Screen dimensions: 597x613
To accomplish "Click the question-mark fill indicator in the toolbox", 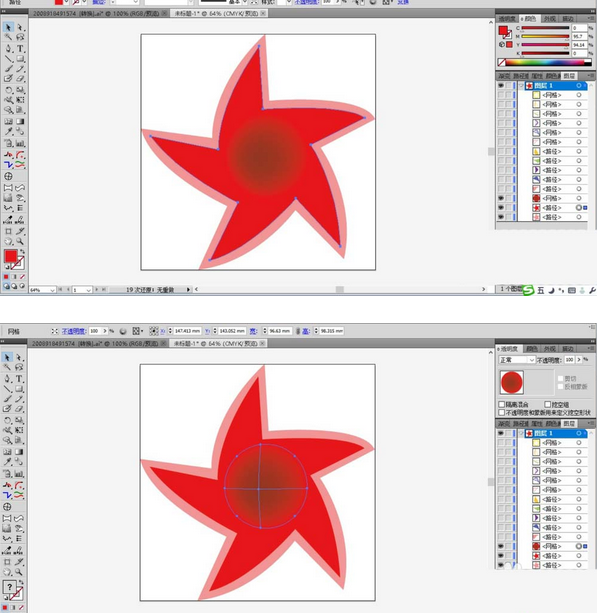I will [x=9, y=586].
